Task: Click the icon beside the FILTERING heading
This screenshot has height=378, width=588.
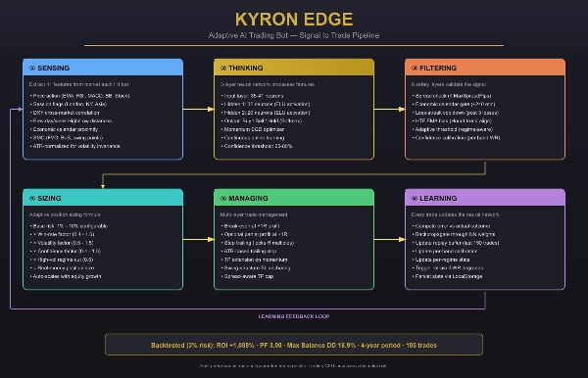Action: (x=415, y=69)
